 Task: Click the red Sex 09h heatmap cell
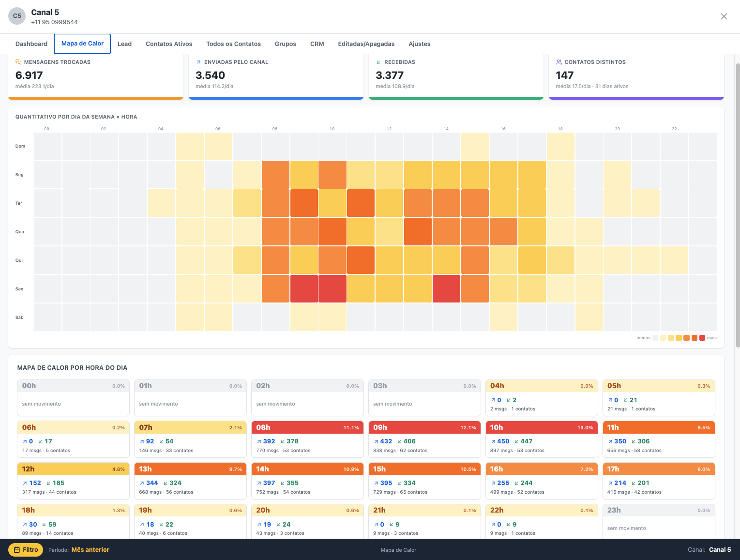pyautogui.click(x=304, y=289)
